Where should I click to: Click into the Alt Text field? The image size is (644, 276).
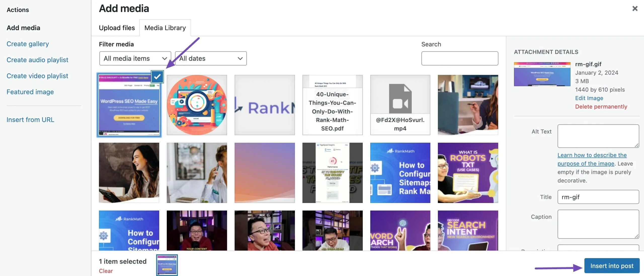click(x=598, y=136)
